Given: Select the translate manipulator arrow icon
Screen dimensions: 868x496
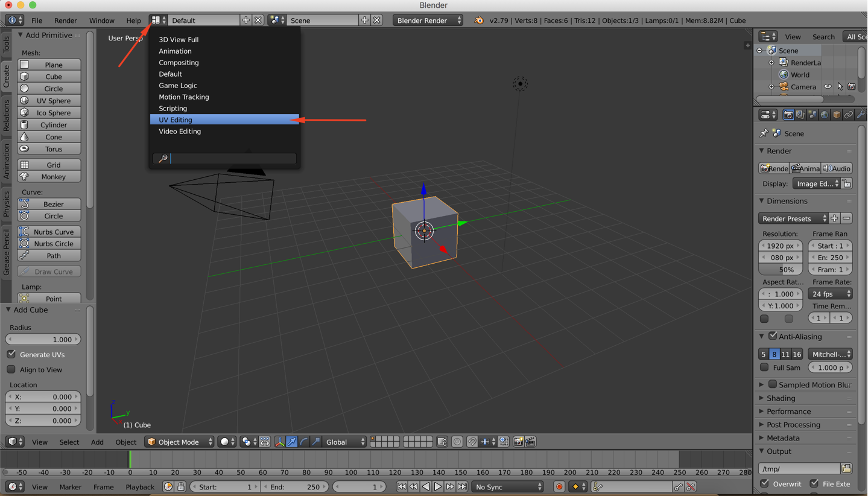Looking at the screenshot, I should (292, 442).
